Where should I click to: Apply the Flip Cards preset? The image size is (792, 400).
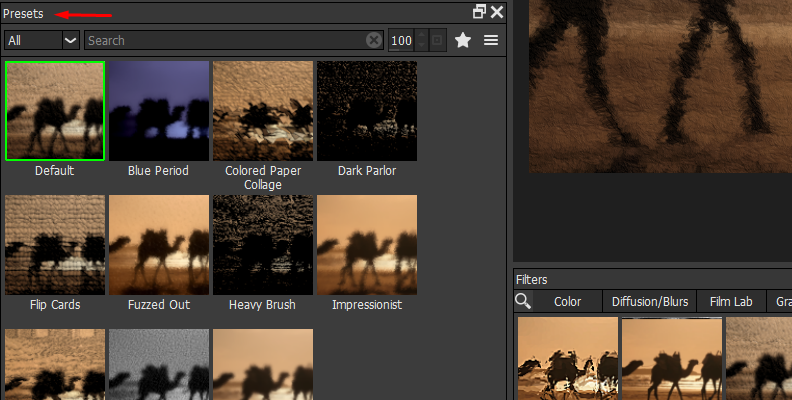coord(55,245)
